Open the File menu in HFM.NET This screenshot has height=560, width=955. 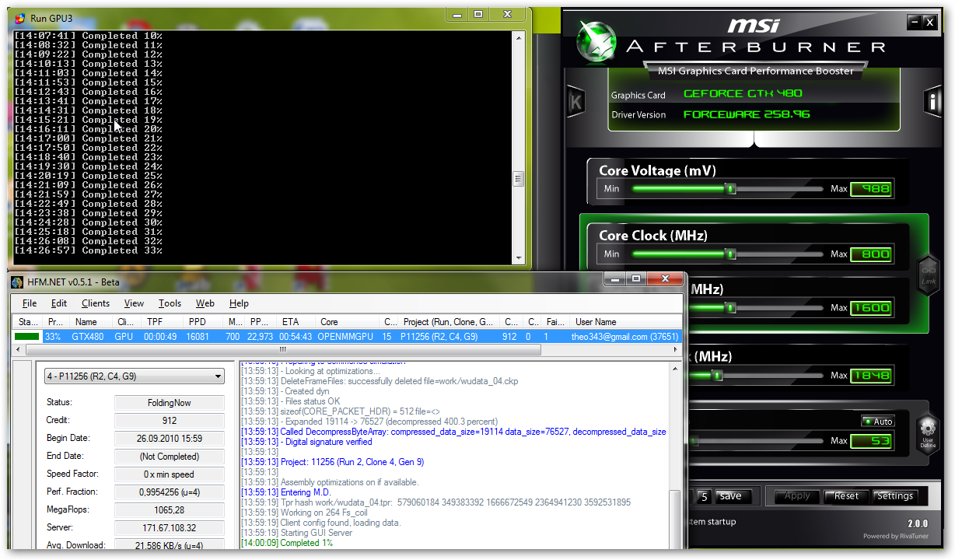30,303
